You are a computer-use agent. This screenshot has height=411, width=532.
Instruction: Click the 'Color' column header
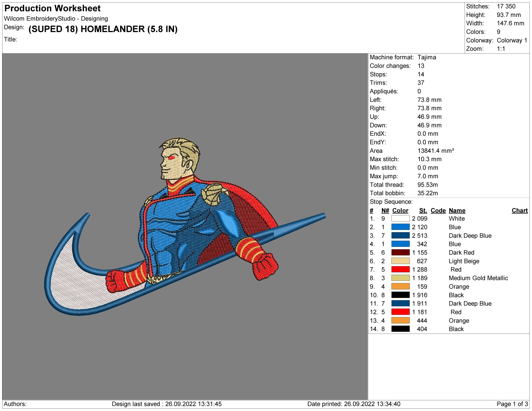tap(400, 210)
